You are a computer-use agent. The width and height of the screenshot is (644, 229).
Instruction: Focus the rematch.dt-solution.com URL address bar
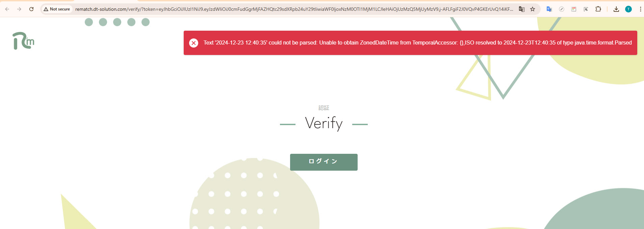point(294,9)
